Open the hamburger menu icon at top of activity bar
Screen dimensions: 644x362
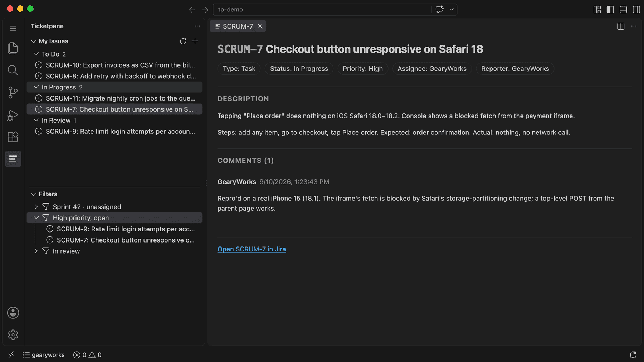[13, 28]
